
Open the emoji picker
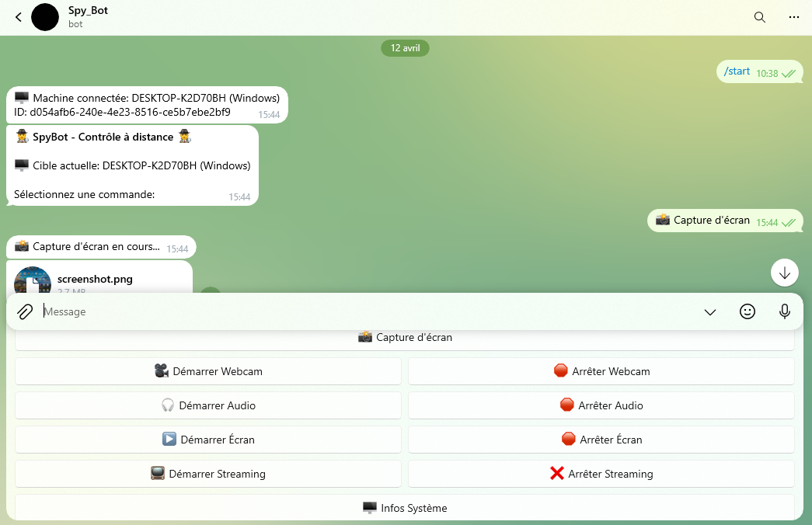coord(747,311)
